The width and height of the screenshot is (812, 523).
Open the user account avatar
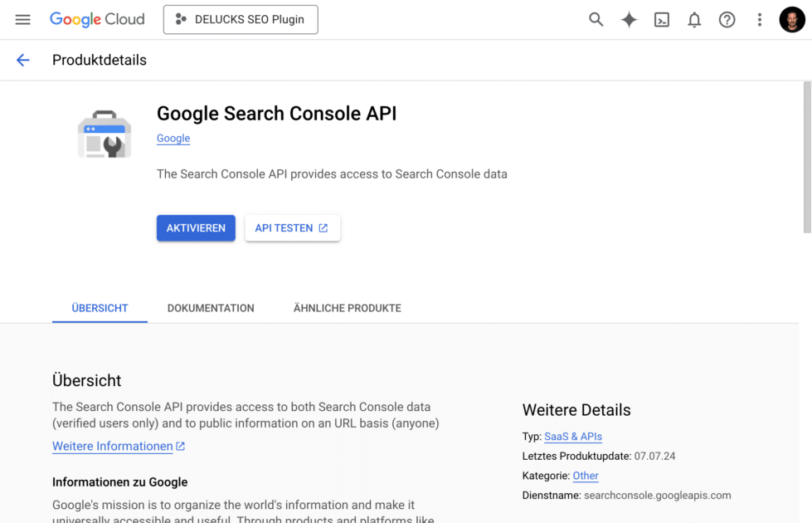tap(792, 20)
